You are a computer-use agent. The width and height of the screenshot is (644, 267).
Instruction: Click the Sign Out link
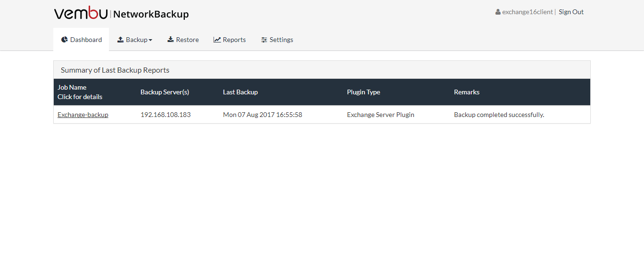pyautogui.click(x=571, y=12)
